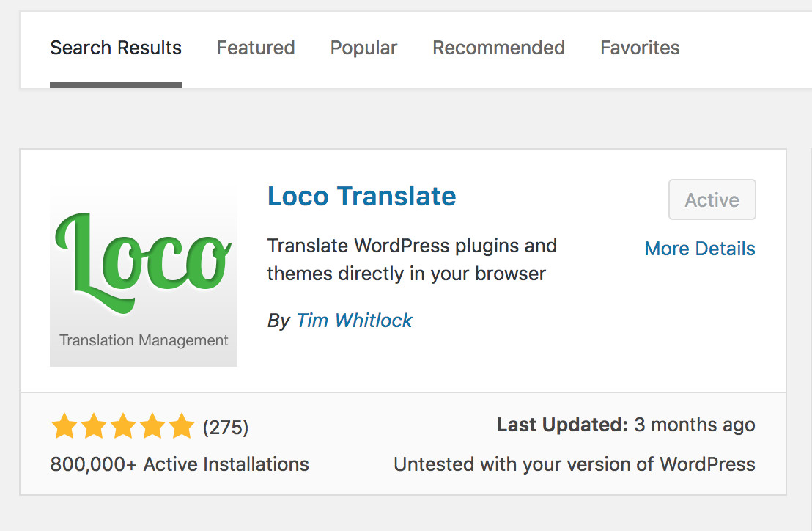Click the fourth rating star
The width and height of the screenshot is (812, 531).
[152, 425]
